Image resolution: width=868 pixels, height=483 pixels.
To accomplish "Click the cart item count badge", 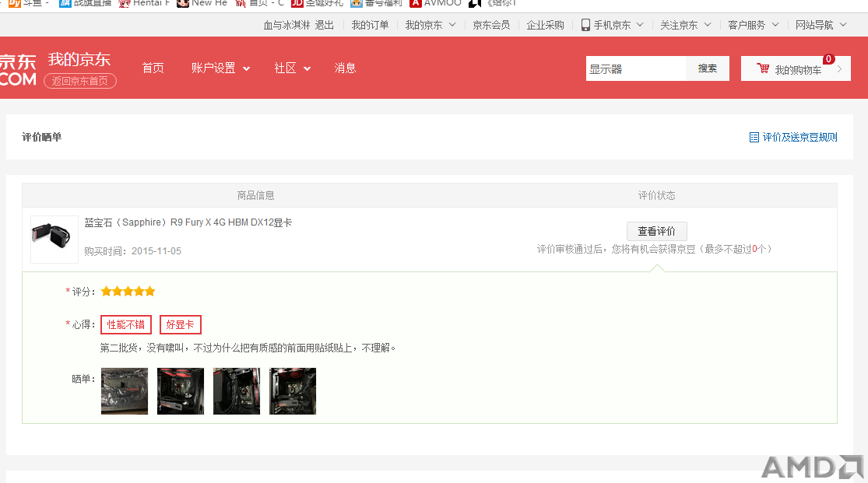I will click(x=829, y=58).
